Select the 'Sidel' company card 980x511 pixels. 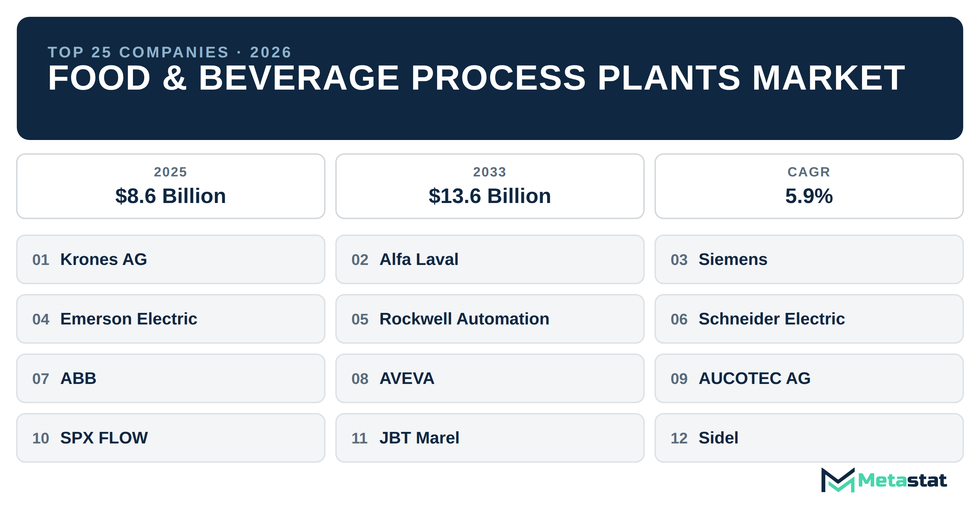click(x=809, y=438)
